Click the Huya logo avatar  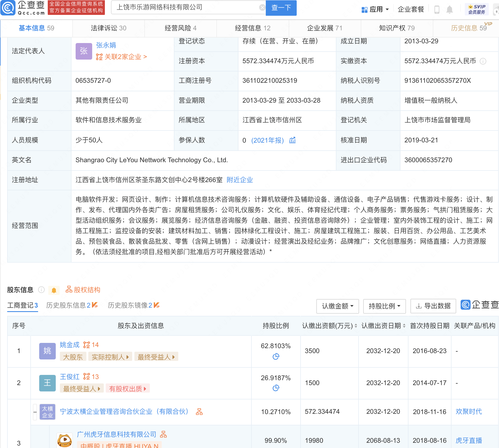pos(65,440)
